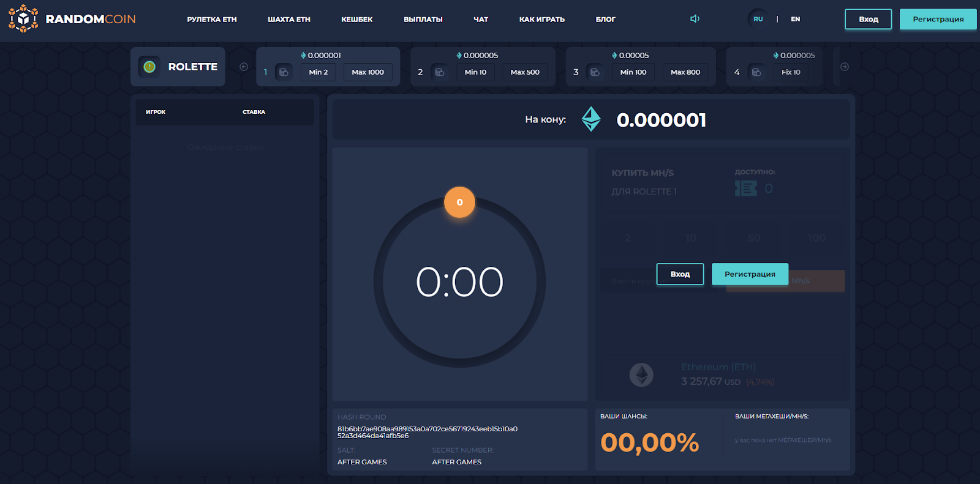The image size is (980, 484).
Task: Click the Ethereum (ETH) price label
Action: (x=718, y=367)
